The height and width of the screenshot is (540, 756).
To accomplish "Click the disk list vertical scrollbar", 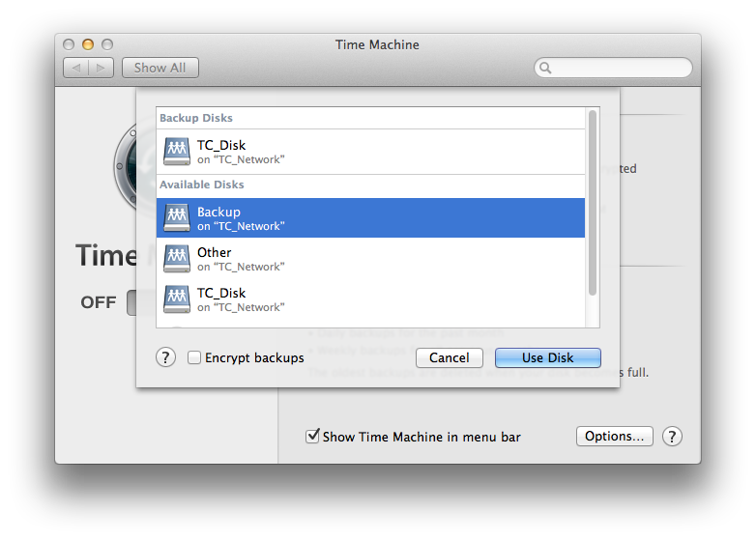I will [593, 202].
